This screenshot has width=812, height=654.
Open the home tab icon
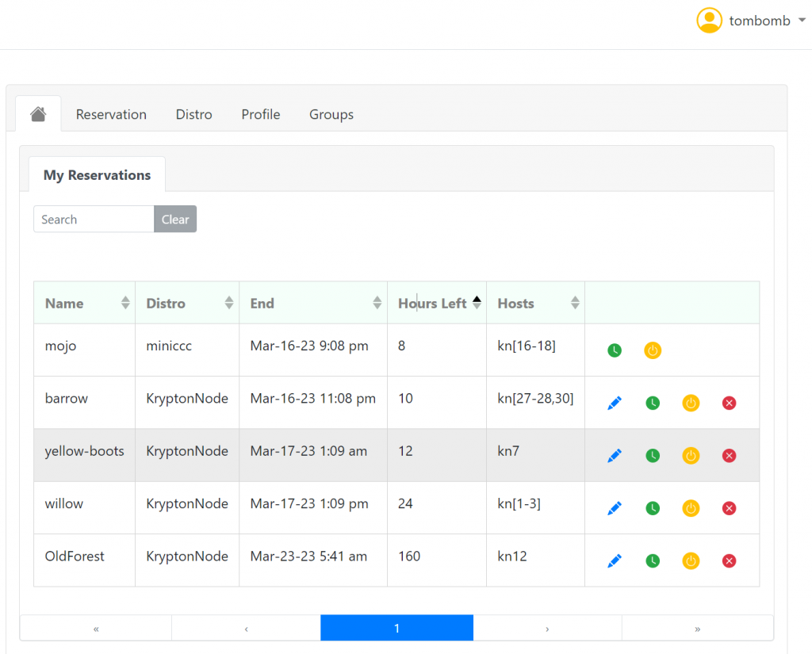38,114
